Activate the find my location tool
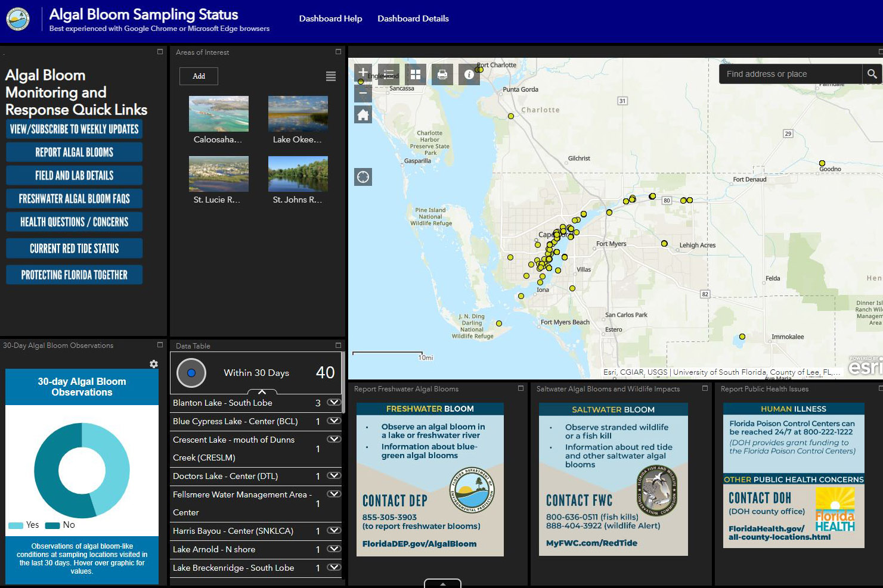The image size is (883, 588). coord(363,177)
